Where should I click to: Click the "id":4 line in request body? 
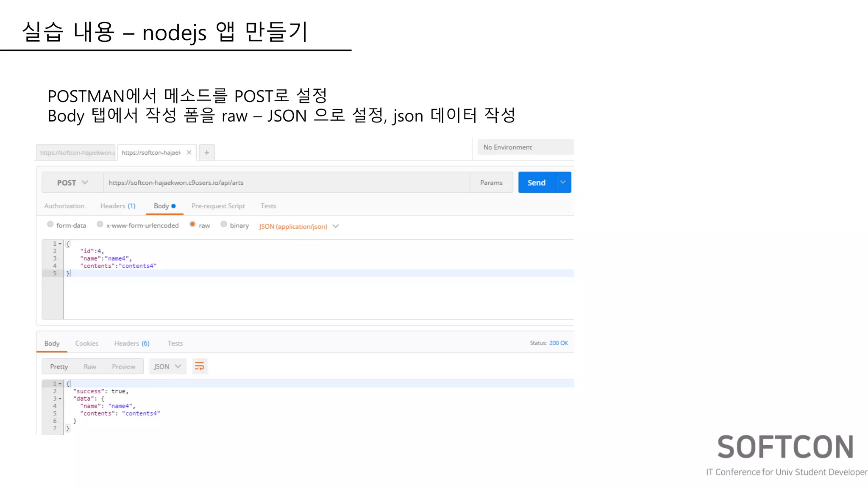92,251
